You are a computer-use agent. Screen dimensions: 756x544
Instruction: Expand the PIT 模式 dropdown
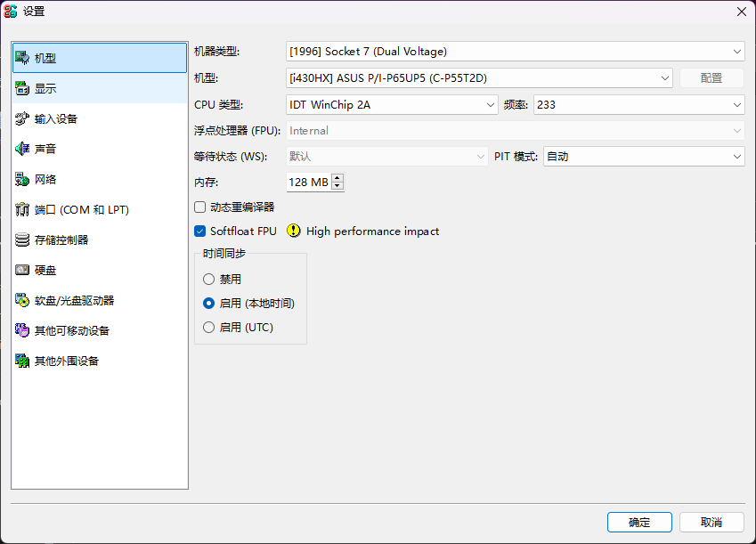click(644, 156)
